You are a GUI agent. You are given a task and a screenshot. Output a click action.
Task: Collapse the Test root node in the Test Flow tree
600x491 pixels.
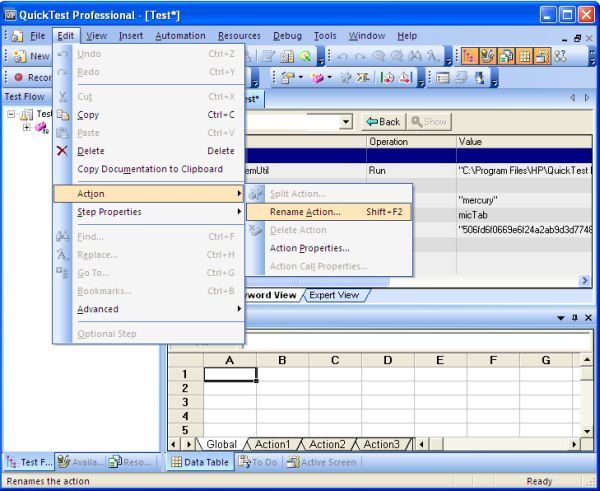coord(11,114)
